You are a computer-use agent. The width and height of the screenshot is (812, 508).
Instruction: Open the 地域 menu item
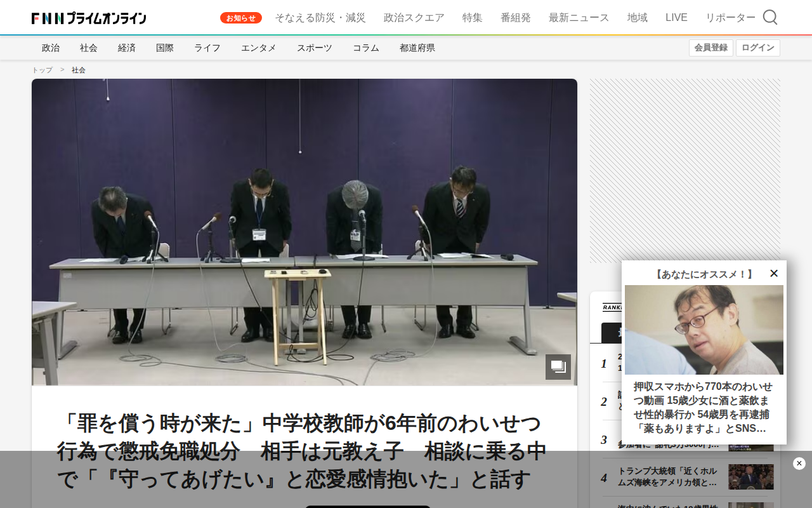coord(638,18)
